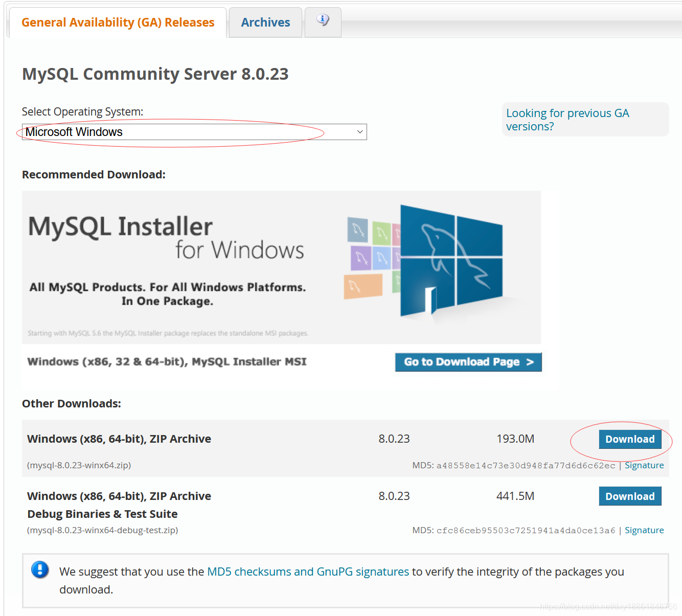Click the MySQL Installer for Windows banner
The image size is (682, 616).
click(281, 267)
